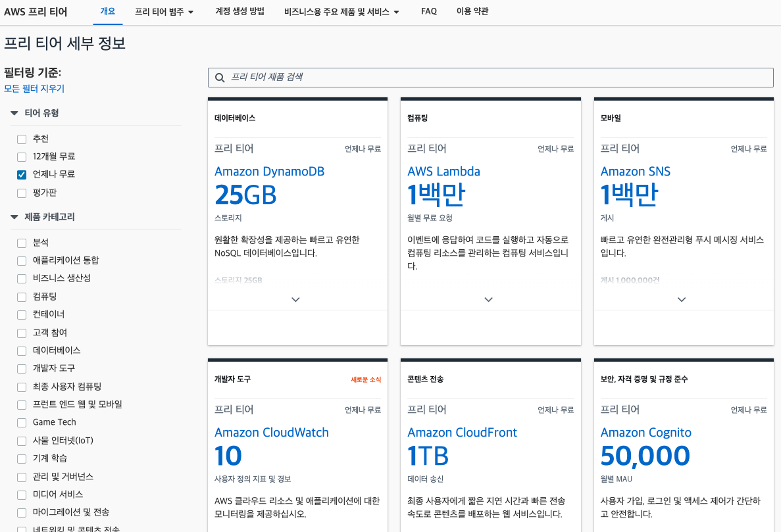Open the 이용 약관 tab
The width and height of the screenshot is (781, 532).
[472, 11]
